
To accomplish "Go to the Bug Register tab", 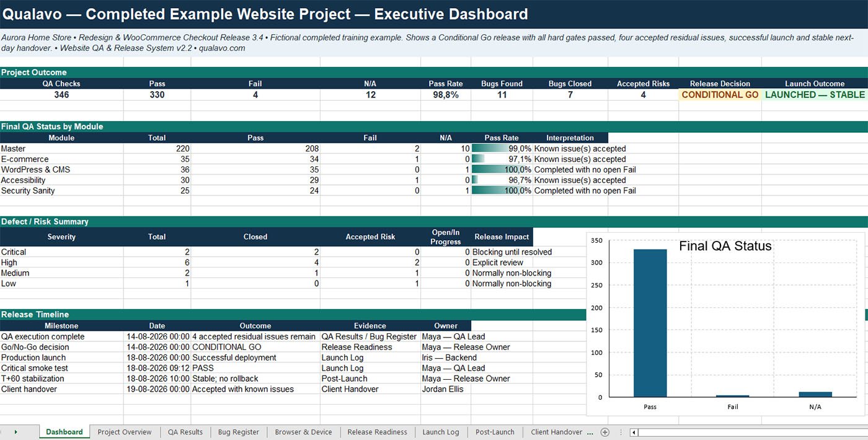I will [x=239, y=432].
